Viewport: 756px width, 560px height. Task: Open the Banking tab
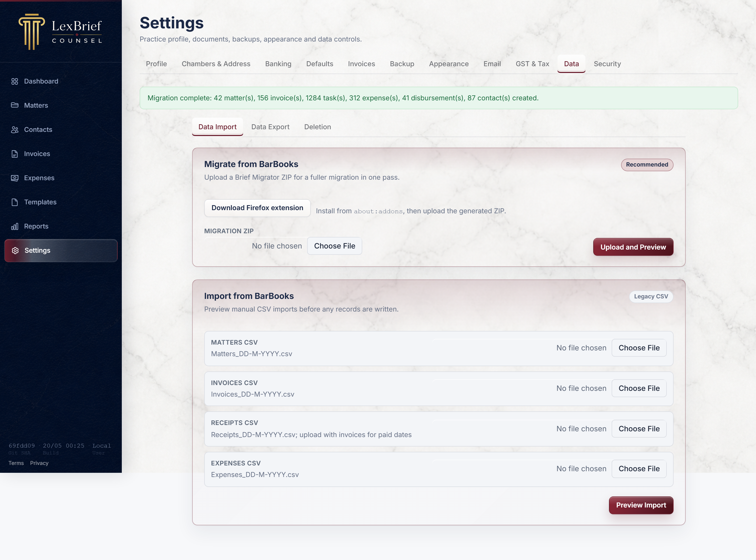279,64
